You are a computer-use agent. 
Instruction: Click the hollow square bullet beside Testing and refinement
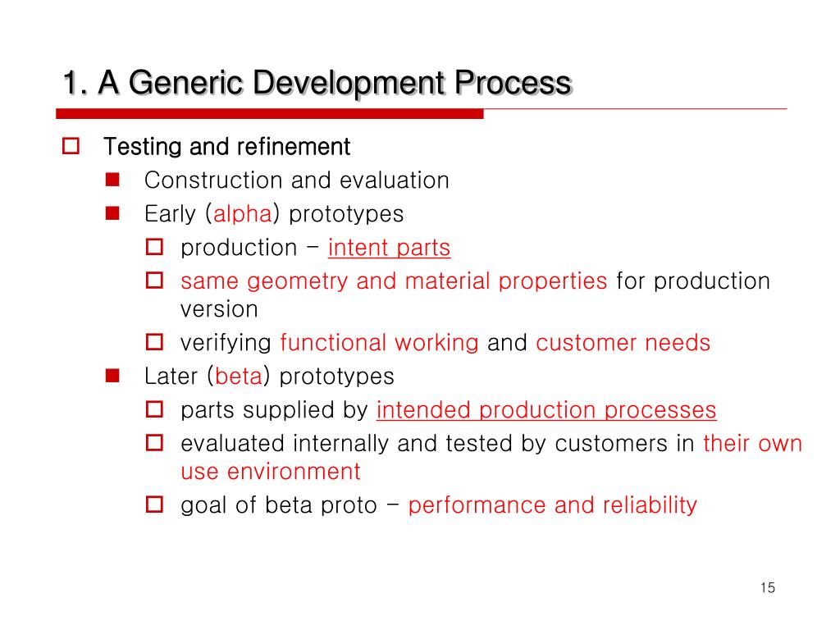pos(71,146)
